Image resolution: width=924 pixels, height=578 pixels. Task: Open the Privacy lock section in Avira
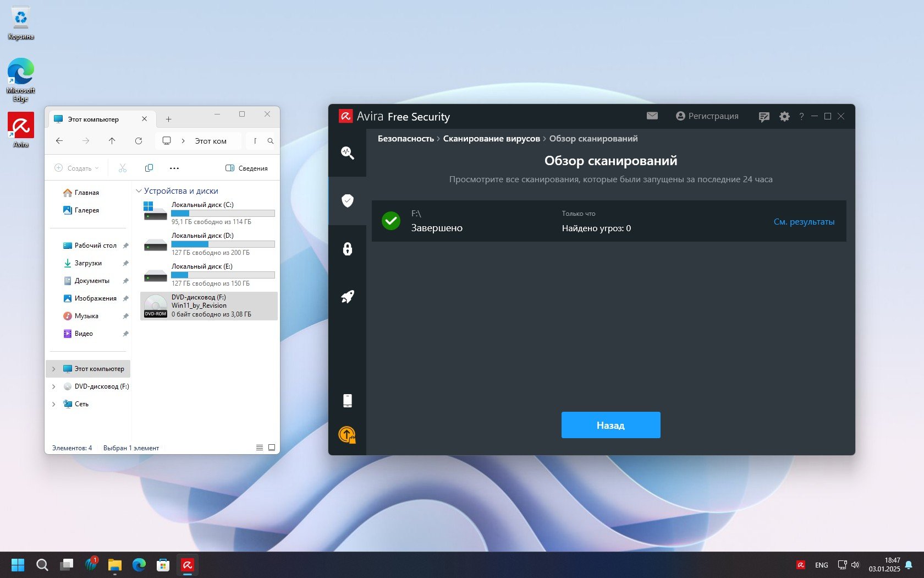click(x=347, y=249)
